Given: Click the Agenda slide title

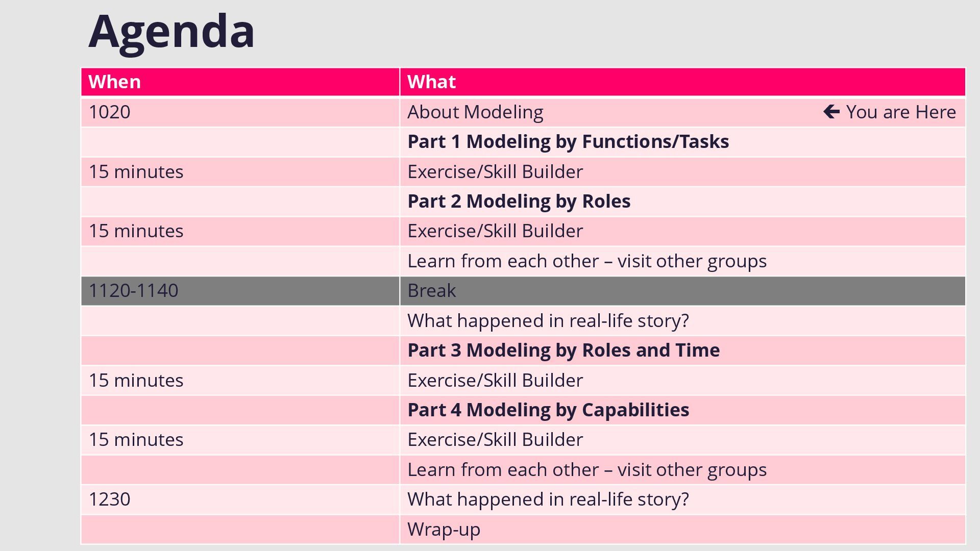Looking at the screenshot, I should [171, 32].
